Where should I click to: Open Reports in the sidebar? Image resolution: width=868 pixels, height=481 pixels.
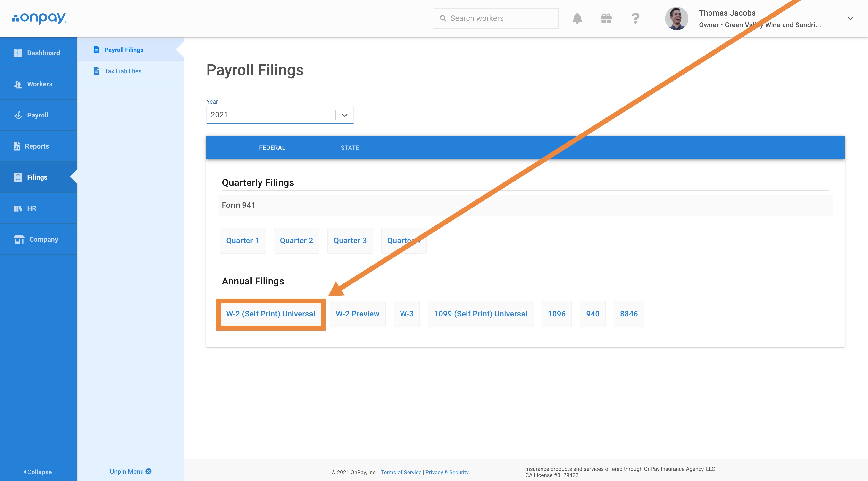pyautogui.click(x=38, y=146)
